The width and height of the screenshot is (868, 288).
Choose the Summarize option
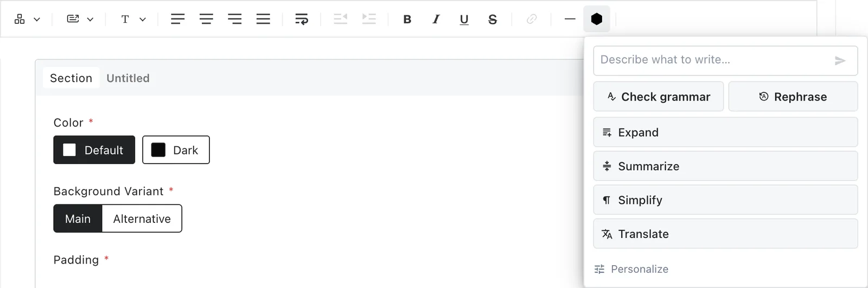click(725, 166)
